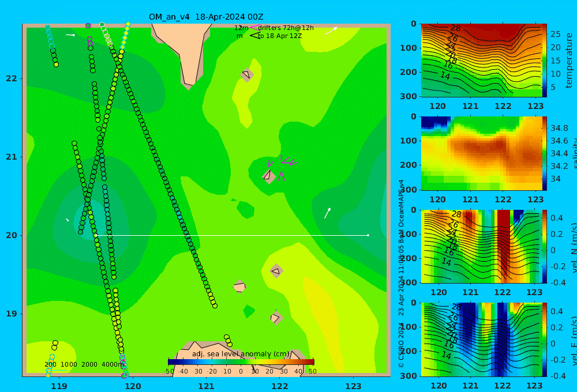Click the vel. E section panel
Image resolution: width=577 pixels, height=392 pixels.
[x=482, y=340]
